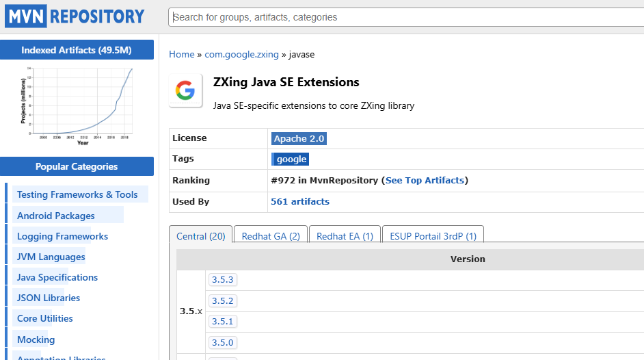Focus the search groups, artifacts, categories field
This screenshot has width=644, height=360.
click(407, 17)
